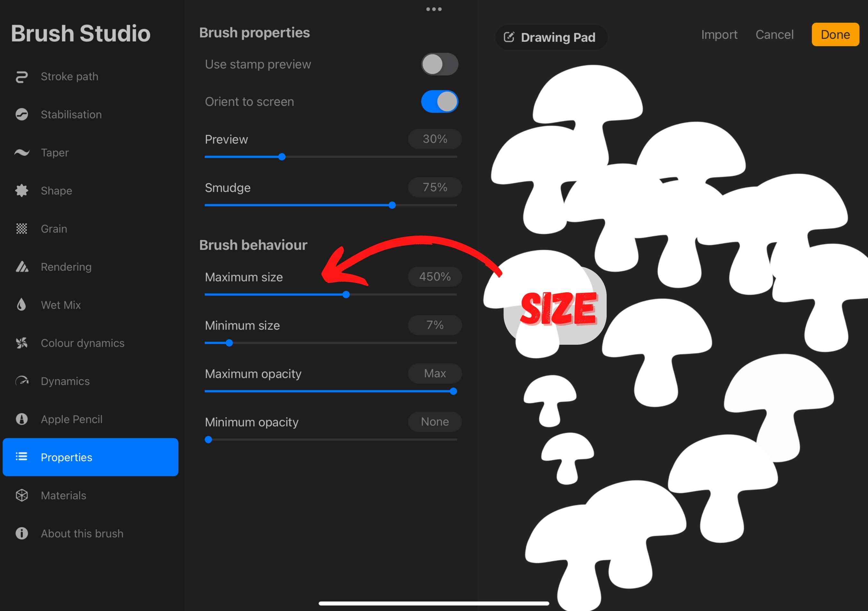This screenshot has height=611, width=868.
Task: Open the Grain checkerboard icon
Action: 22,228
